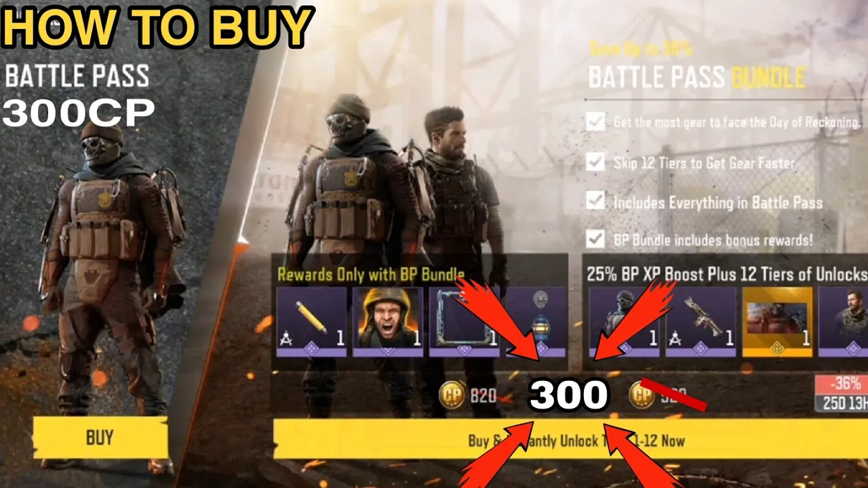This screenshot has height=488, width=868.
Task: Click the BATTLE PASS BUNDLE heading
Action: 696,78
